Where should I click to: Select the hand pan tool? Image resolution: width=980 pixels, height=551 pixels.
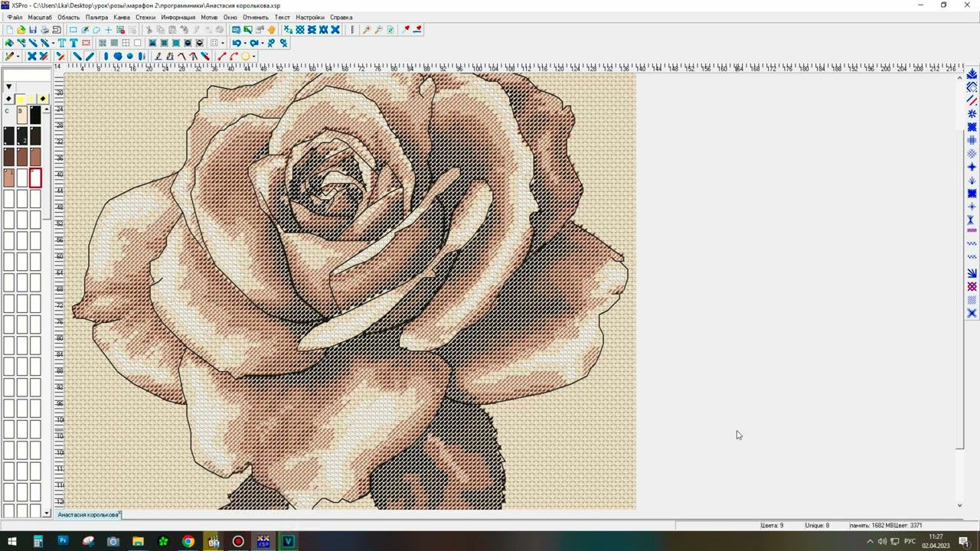coord(271,30)
